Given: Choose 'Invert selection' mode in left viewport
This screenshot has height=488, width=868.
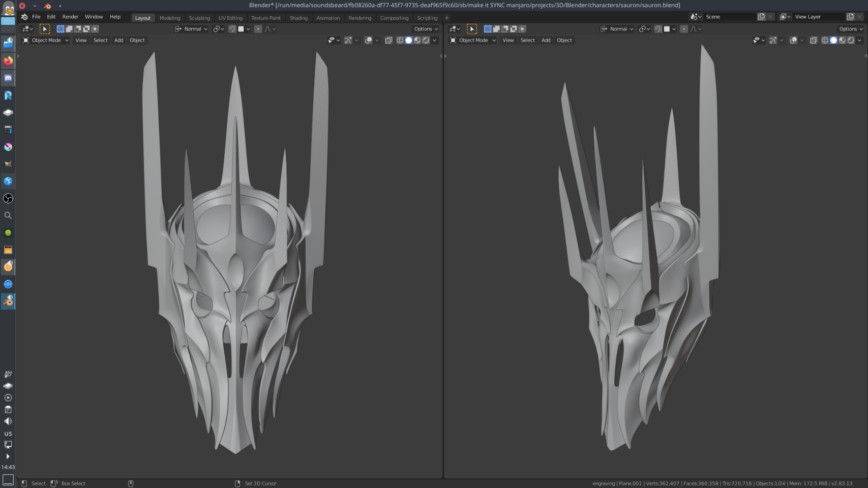Looking at the screenshot, I should [x=86, y=29].
